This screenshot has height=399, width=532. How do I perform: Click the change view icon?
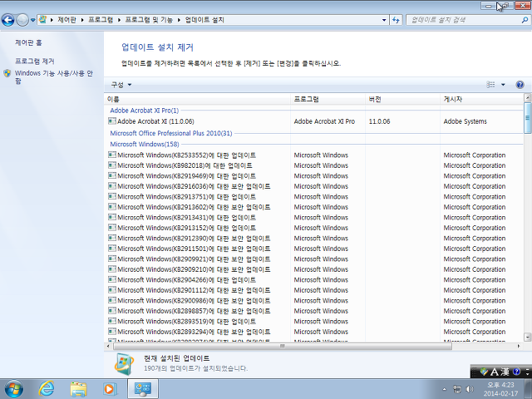click(490, 85)
